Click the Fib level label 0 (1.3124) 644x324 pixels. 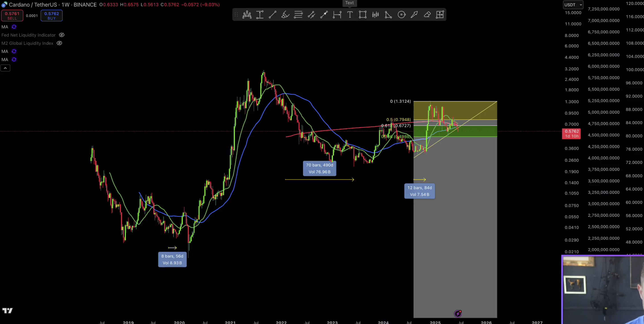point(400,101)
